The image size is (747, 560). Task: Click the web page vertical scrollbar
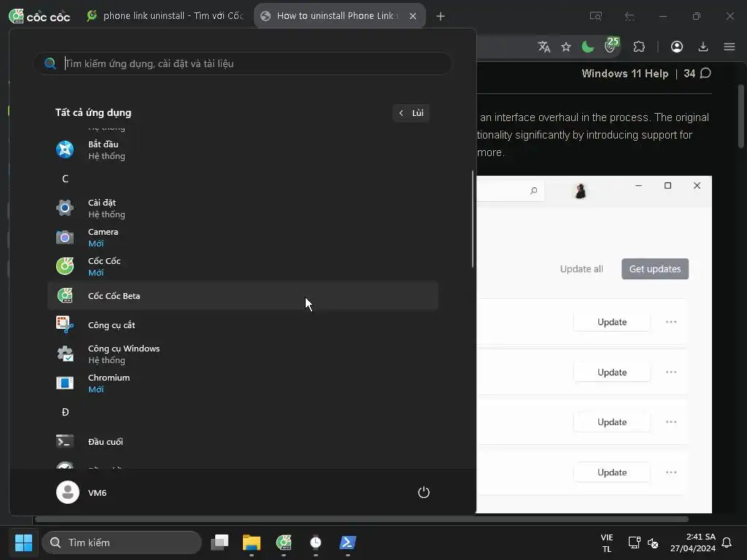[x=741, y=117]
